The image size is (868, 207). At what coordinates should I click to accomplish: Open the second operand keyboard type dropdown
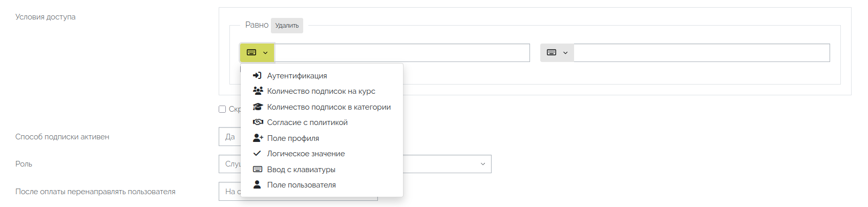557,53
